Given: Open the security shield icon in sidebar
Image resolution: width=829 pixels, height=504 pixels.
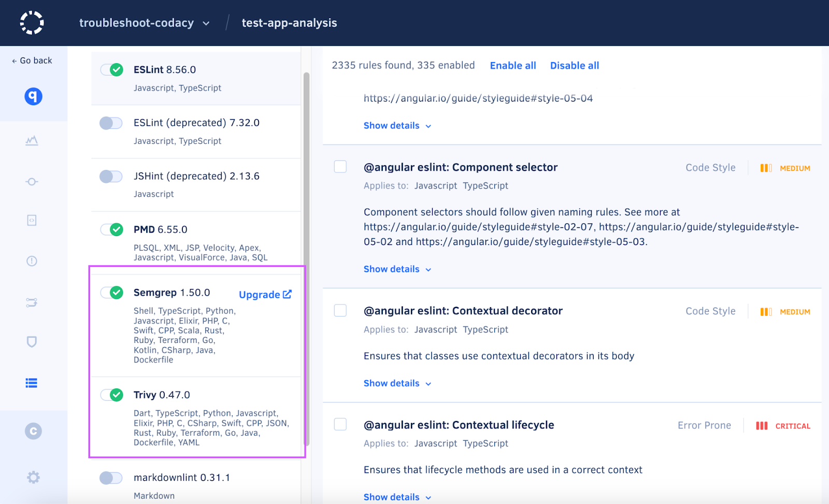Looking at the screenshot, I should pos(32,342).
